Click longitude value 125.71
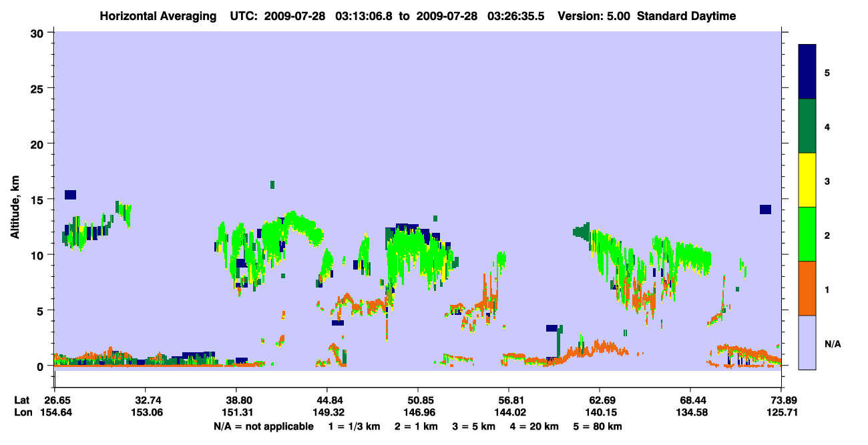Image resolution: width=868 pixels, height=445 pixels. coord(781,412)
